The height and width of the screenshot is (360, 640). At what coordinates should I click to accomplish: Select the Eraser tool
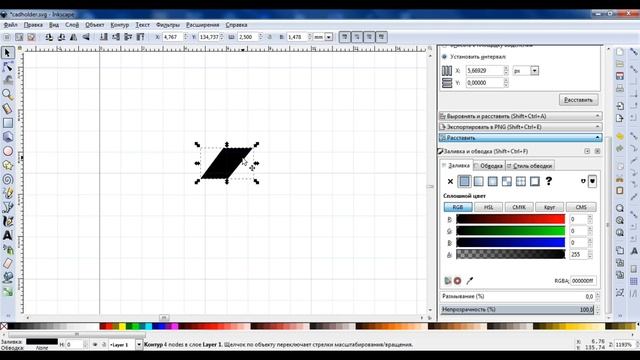(x=7, y=264)
